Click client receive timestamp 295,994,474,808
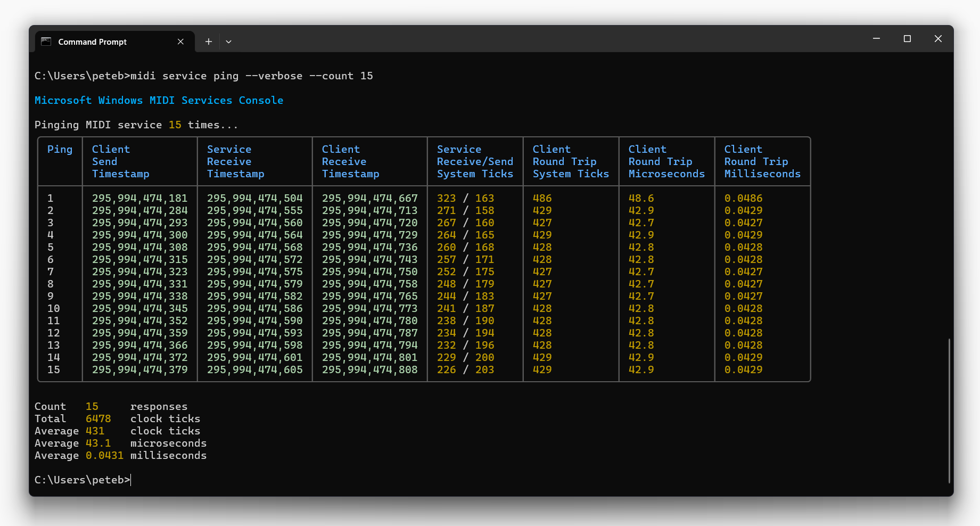This screenshot has height=526, width=980. coord(370,370)
